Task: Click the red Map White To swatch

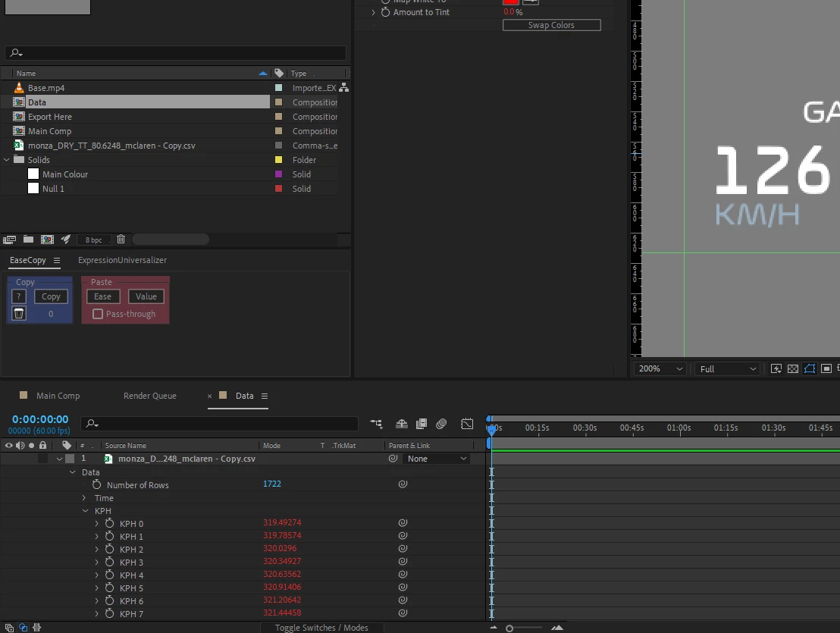Action: click(x=510, y=2)
